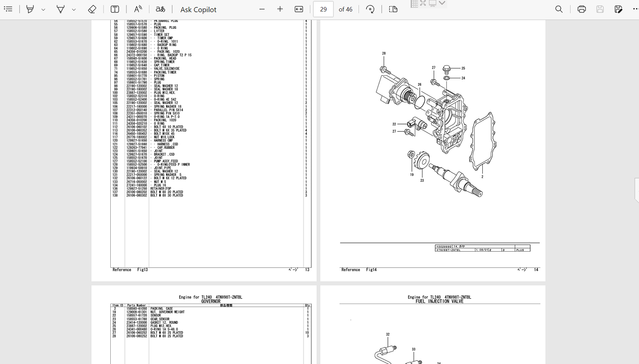Print the PDF document
Image resolution: width=639 pixels, height=364 pixels.
pyautogui.click(x=582, y=9)
